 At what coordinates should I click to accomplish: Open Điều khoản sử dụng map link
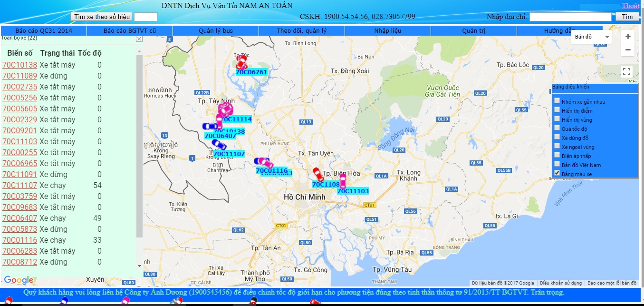click(560, 283)
